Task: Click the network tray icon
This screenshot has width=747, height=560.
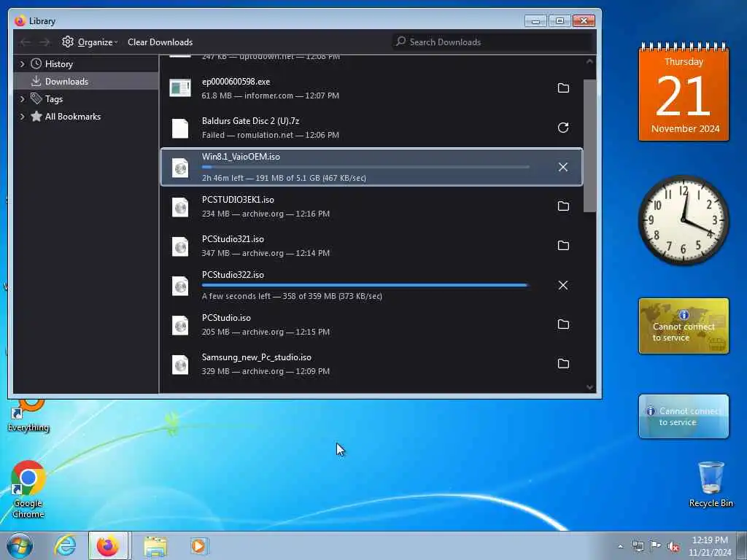Action: point(638,547)
